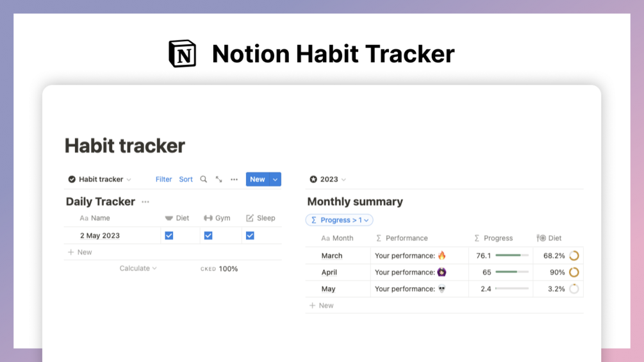Click March progress bar

point(512,255)
